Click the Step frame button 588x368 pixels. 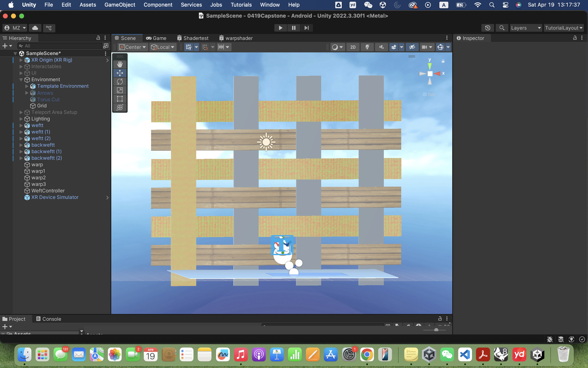pos(306,28)
